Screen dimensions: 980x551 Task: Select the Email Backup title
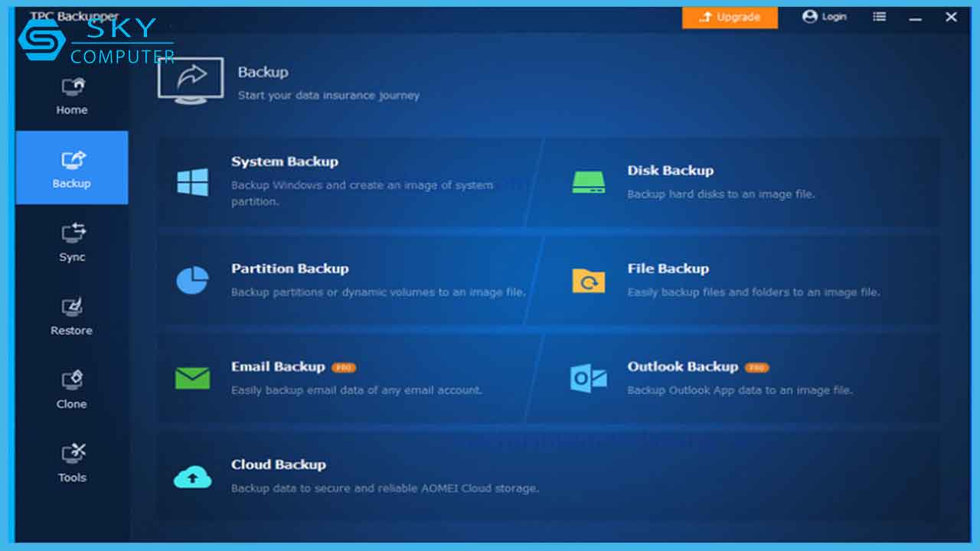coord(278,367)
